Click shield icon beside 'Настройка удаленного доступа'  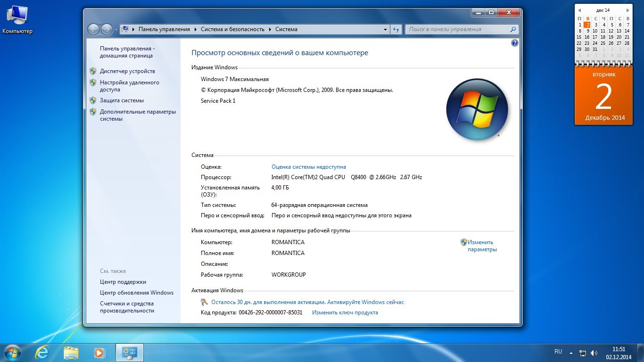[x=93, y=82]
